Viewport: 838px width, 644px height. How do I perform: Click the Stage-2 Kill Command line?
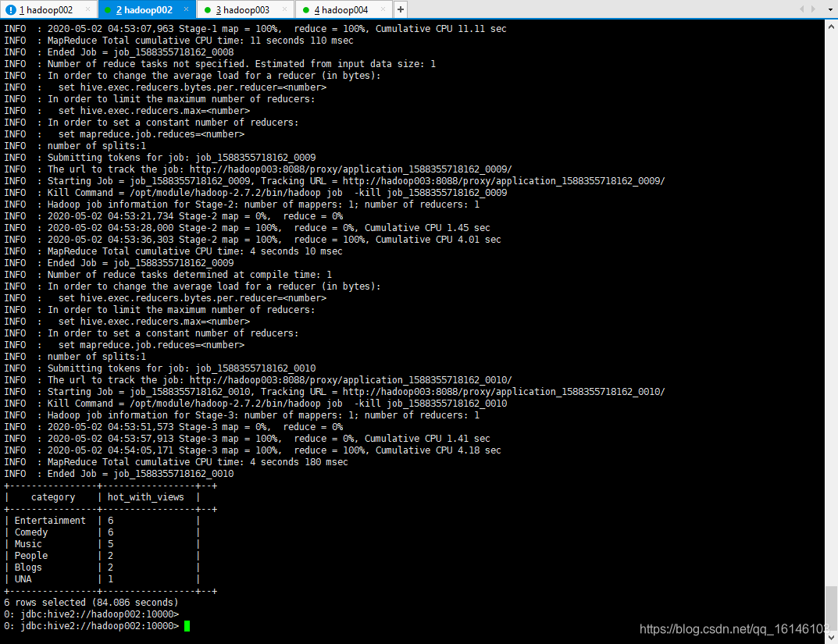coord(255,193)
